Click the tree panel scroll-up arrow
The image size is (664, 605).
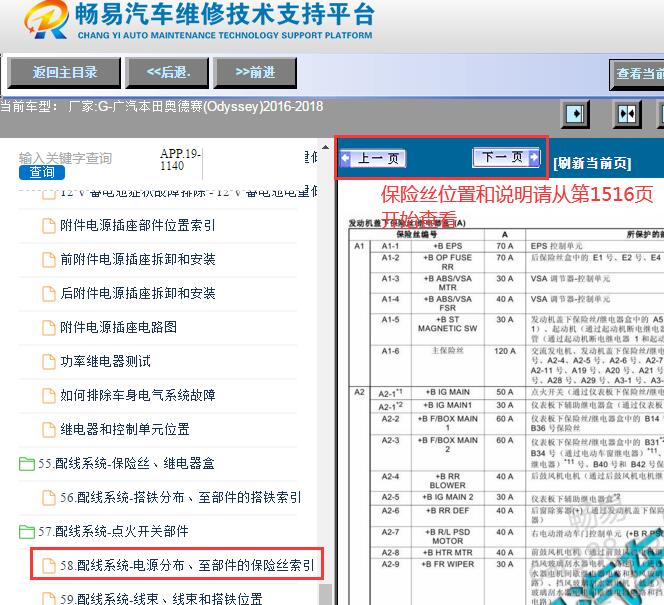click(325, 147)
